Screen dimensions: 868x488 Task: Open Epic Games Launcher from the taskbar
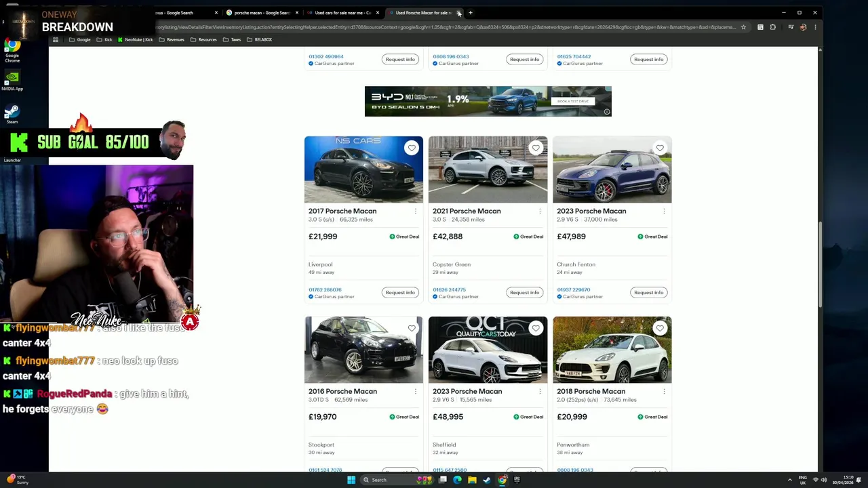coord(517,480)
